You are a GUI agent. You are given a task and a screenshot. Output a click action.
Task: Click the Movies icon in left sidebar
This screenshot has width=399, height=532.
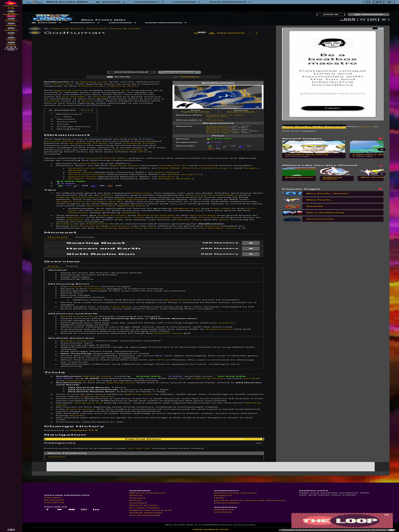tap(11, 29)
